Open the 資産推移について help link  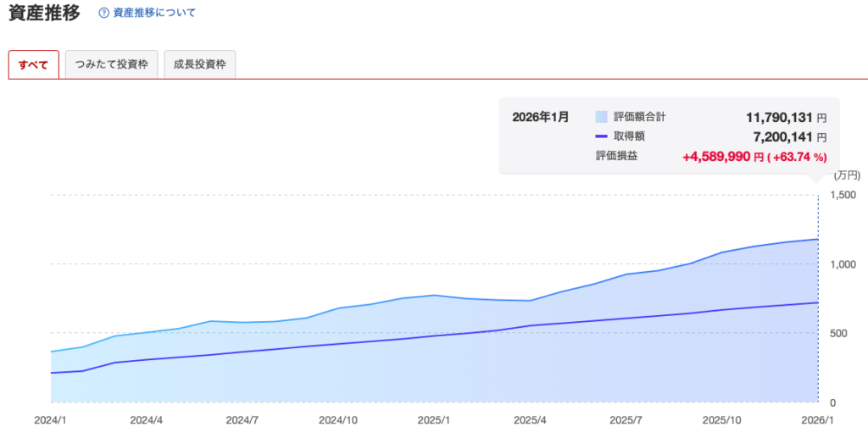153,14
